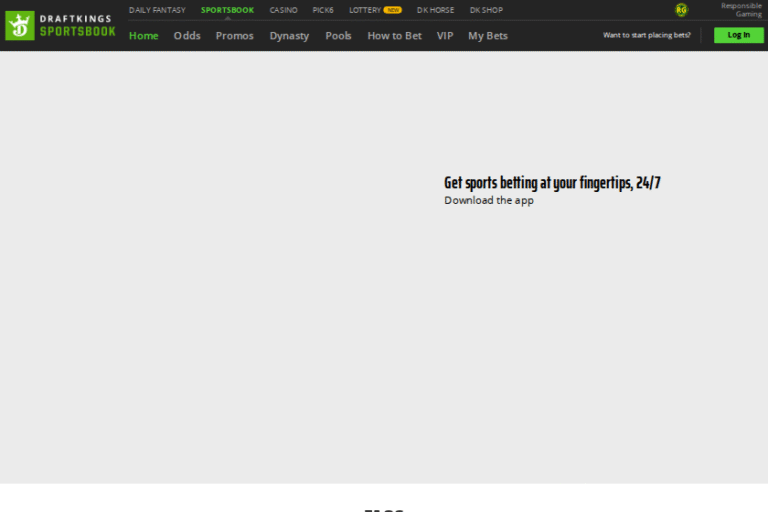Navigate to the Pools page

(338, 36)
